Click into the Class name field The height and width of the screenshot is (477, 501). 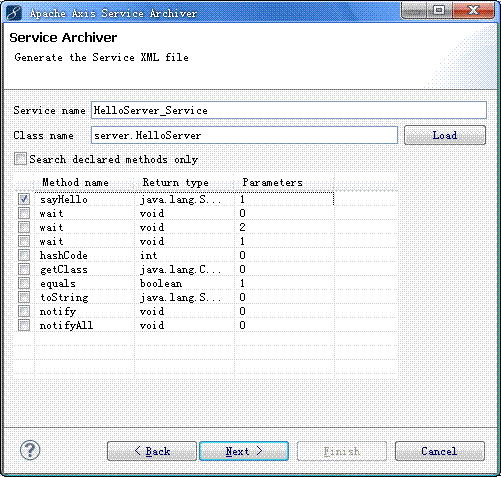coord(244,135)
